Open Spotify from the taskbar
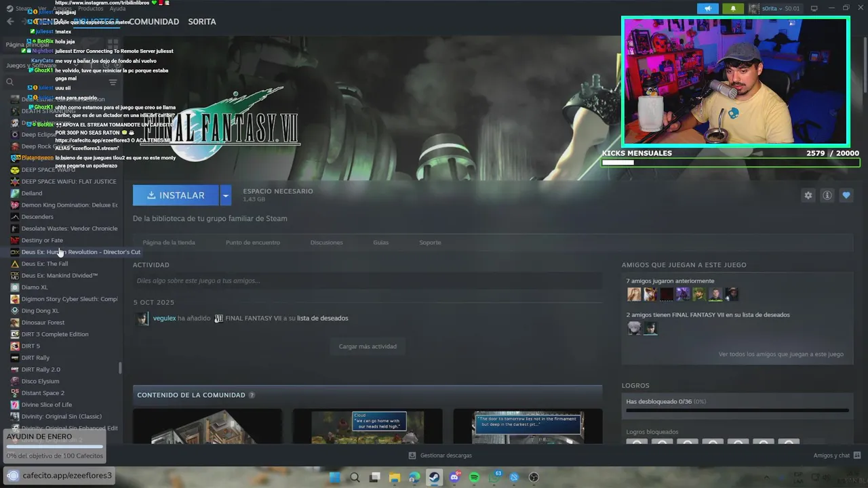Viewport: 868px width, 488px height. coord(474,477)
